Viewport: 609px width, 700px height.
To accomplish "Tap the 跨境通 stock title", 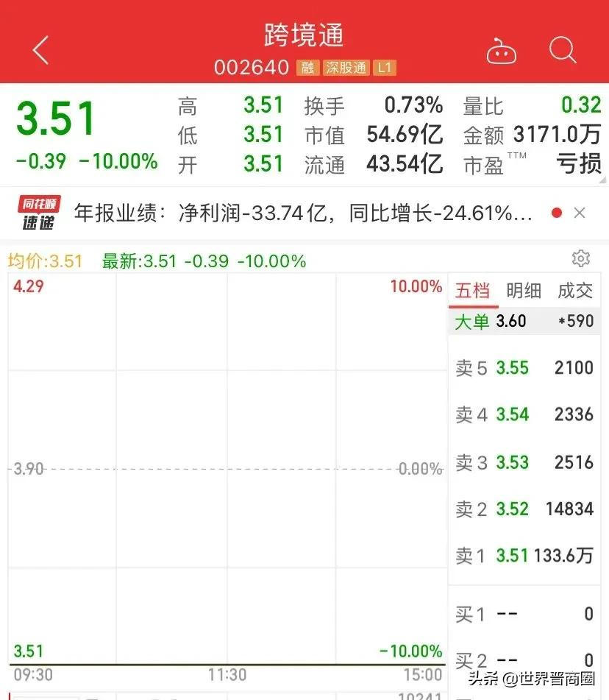I will tap(304, 35).
